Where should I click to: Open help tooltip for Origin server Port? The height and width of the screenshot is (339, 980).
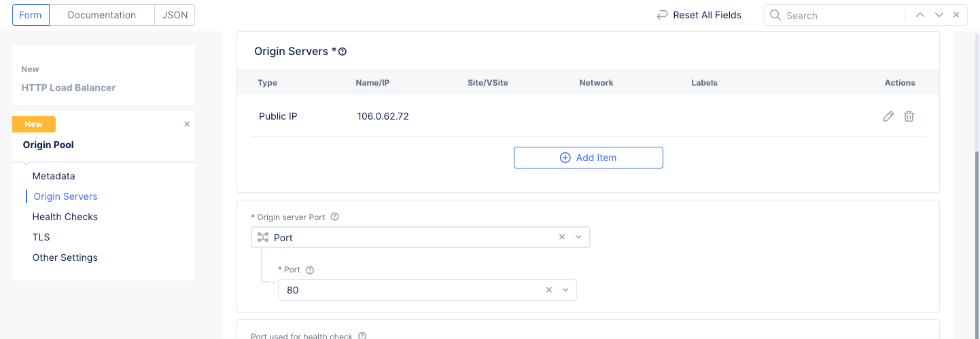(x=334, y=217)
